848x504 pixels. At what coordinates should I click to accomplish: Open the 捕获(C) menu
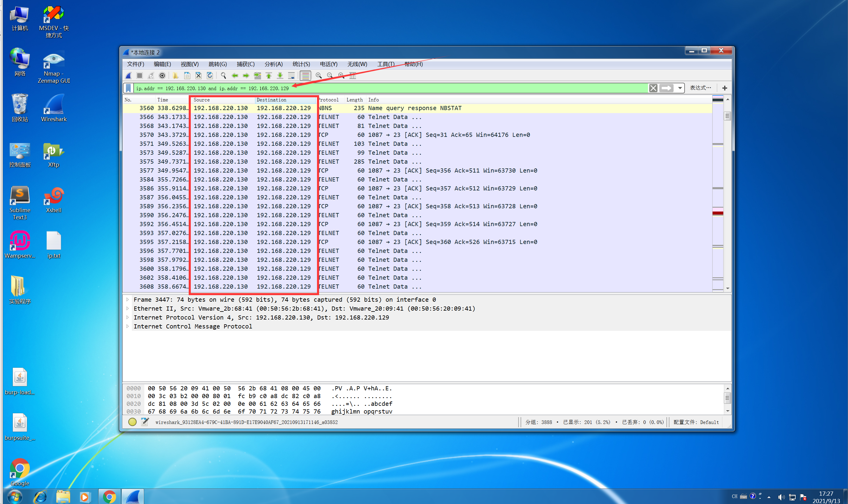246,64
